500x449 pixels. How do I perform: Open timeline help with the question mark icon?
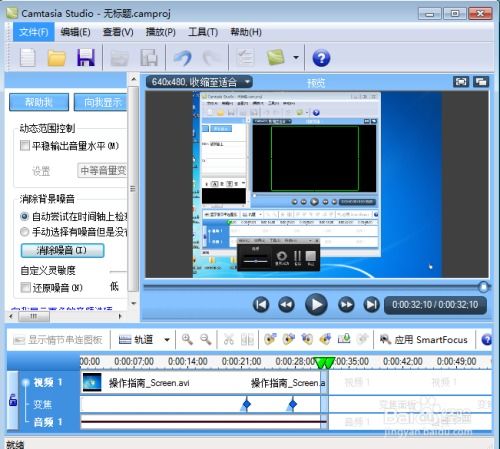tap(487, 340)
